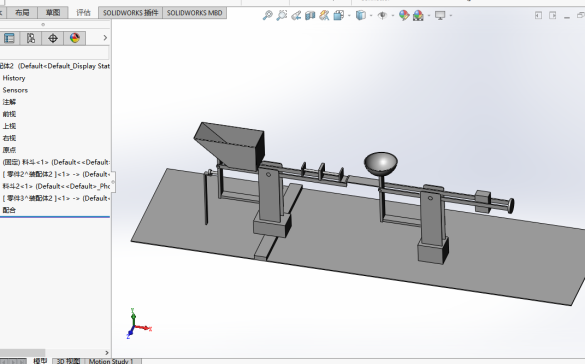Image resolution: width=585 pixels, height=364 pixels.
Task: Switch to the SOLIDWORKS MBD tab
Action: pos(194,13)
